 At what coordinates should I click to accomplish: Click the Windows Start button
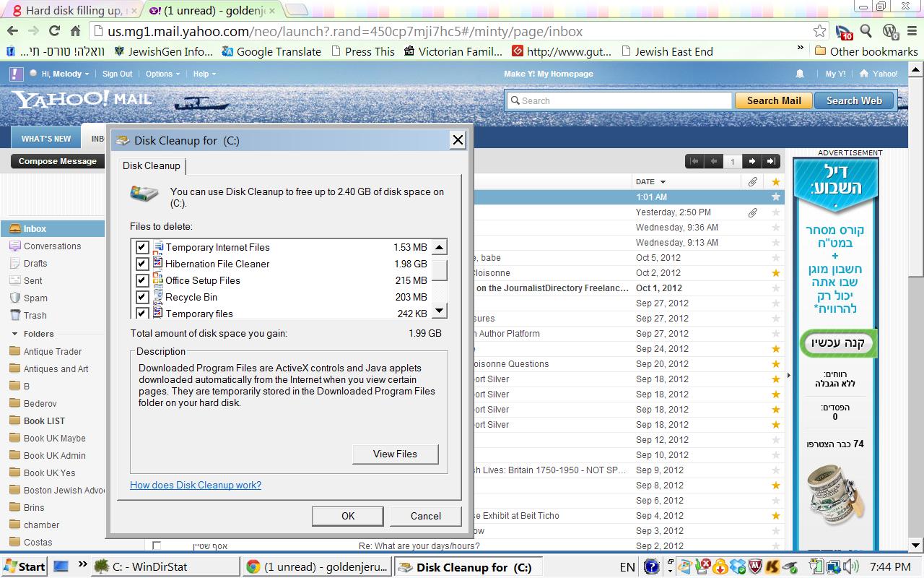25,566
